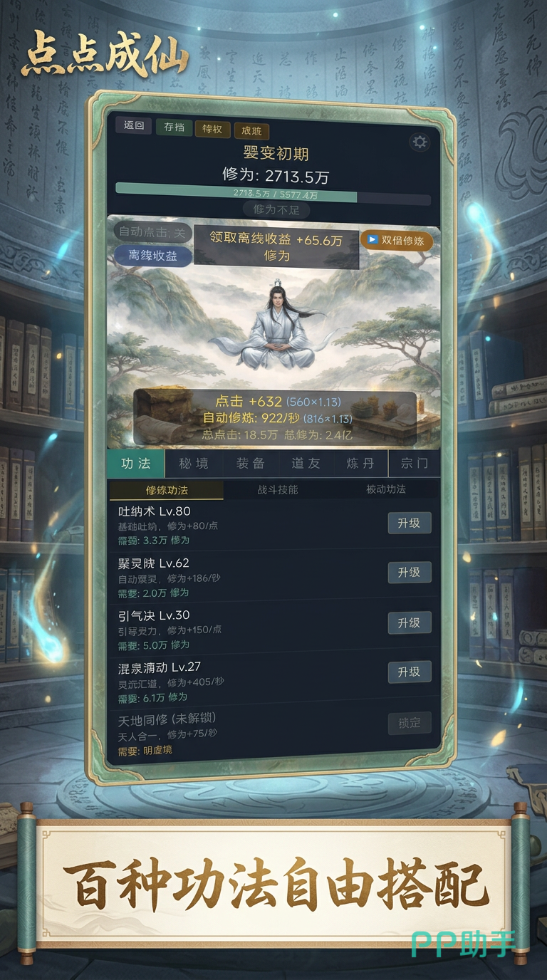Click the 返回 back button

pos(134,126)
